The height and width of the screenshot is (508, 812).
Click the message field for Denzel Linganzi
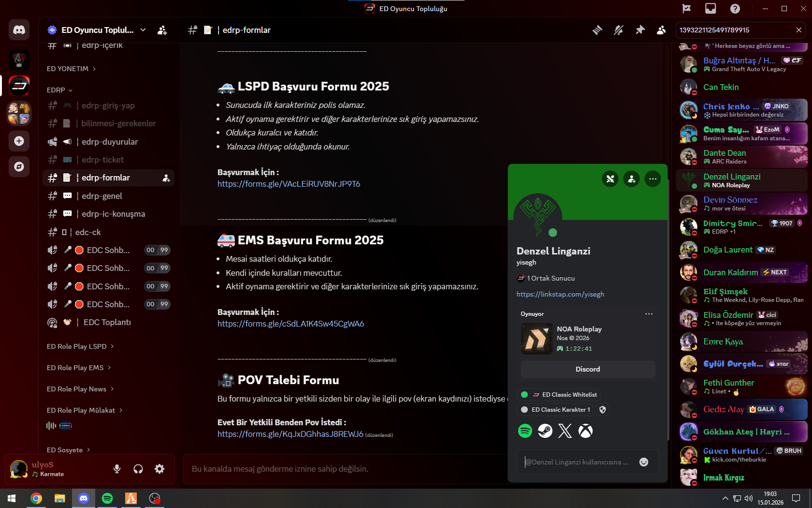click(x=578, y=462)
